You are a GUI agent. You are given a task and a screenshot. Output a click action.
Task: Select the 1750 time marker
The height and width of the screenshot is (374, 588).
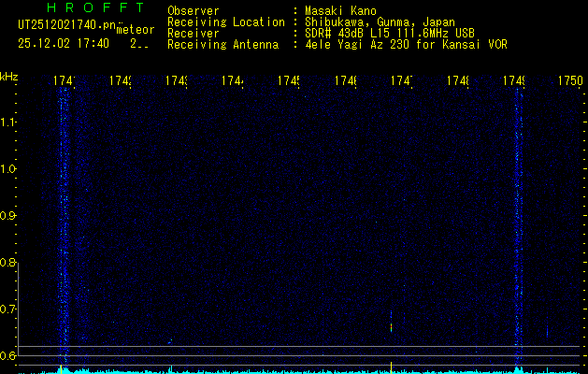569,82
